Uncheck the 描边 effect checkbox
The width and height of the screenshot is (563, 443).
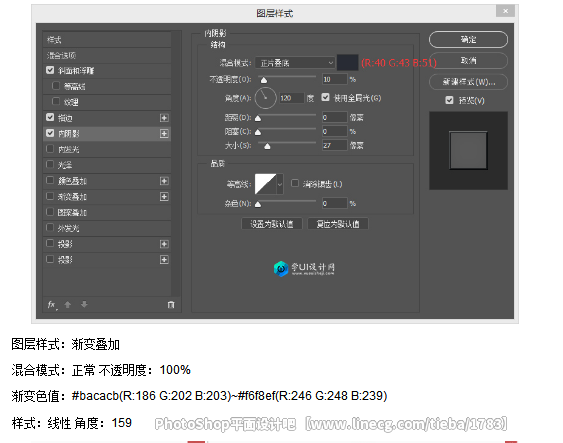[x=50, y=117]
